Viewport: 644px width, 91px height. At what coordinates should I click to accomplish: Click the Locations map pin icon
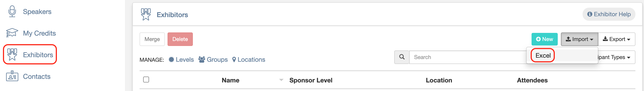(234, 59)
